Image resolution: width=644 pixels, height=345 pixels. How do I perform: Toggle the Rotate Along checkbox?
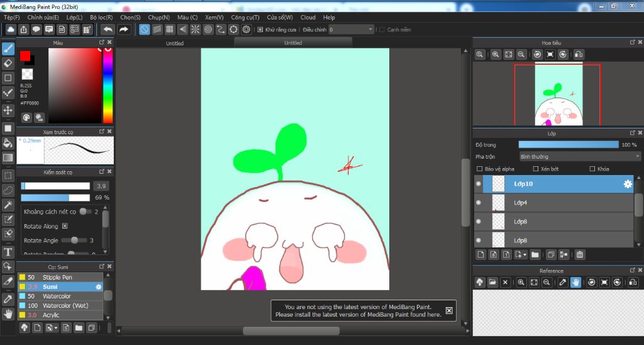click(65, 226)
